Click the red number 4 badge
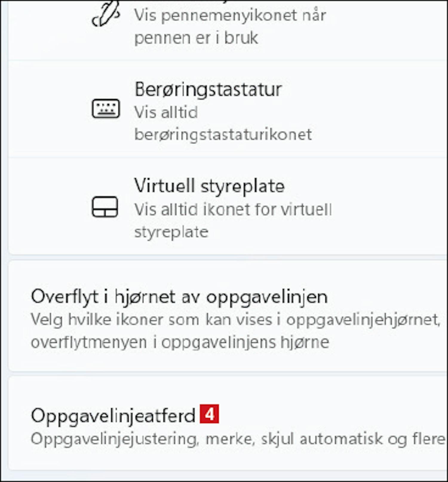 point(210,414)
